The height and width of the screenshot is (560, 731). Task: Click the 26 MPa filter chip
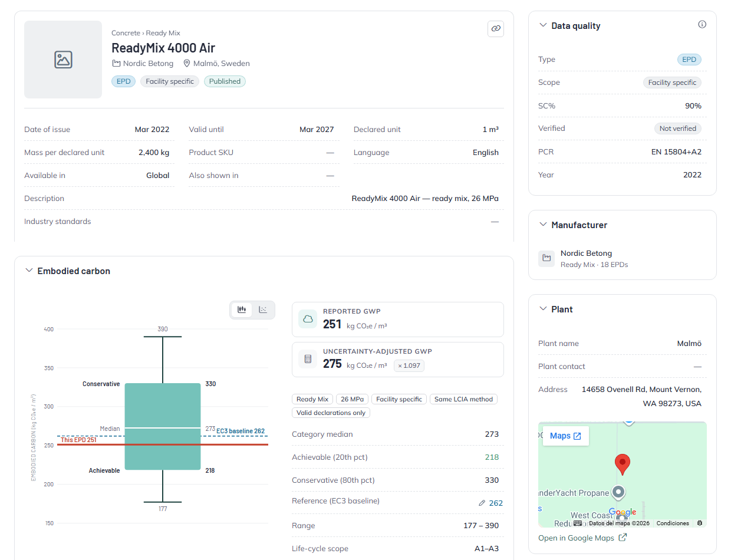352,399
